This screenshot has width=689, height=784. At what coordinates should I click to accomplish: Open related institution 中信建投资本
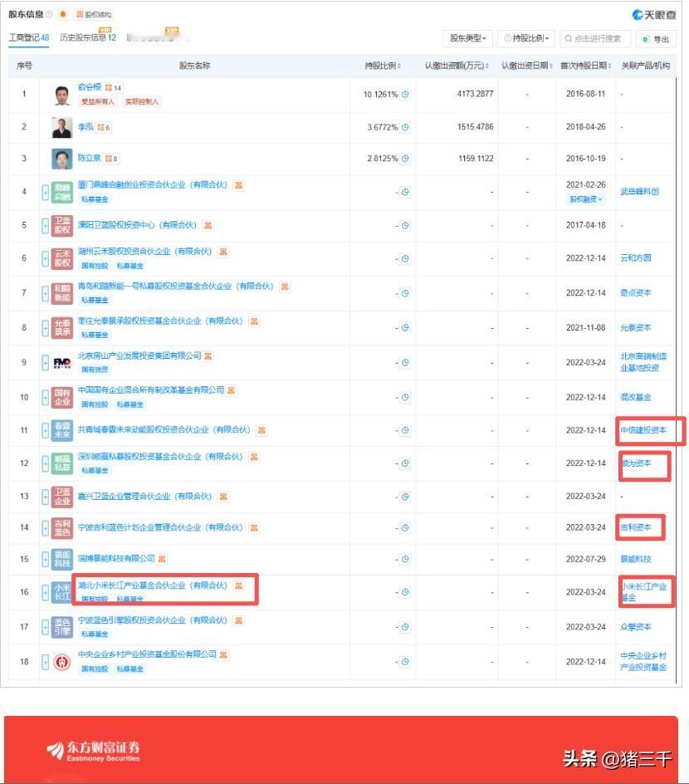coord(643,430)
